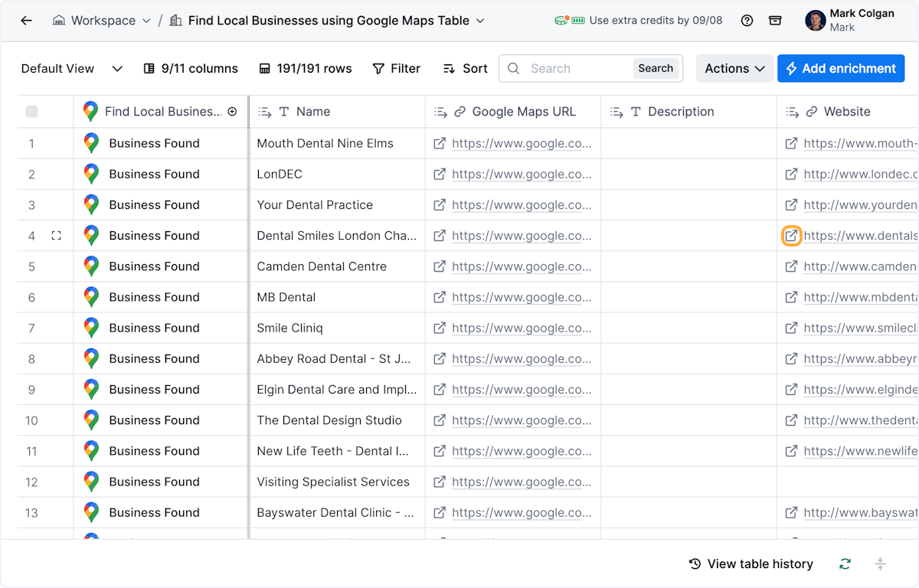Click the collapse rows icon at bottom right
Screen dimensions: 919x588
click(880, 564)
